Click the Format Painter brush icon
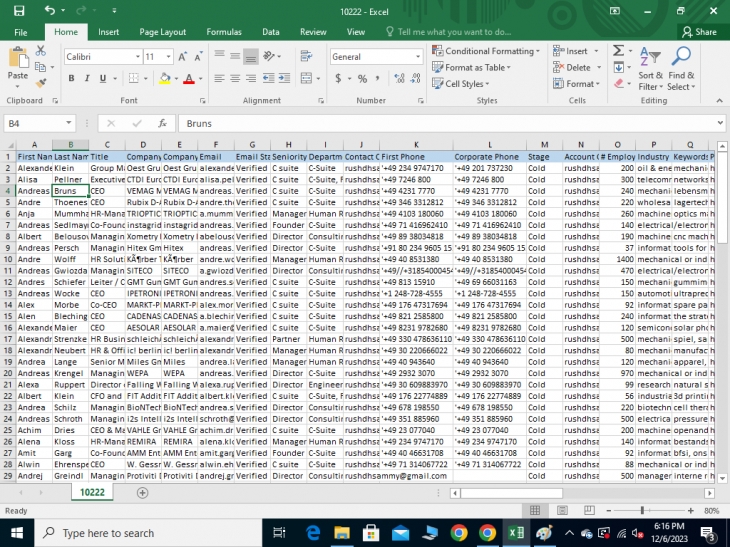Screen dimensions: 730x547 [x=41, y=83]
